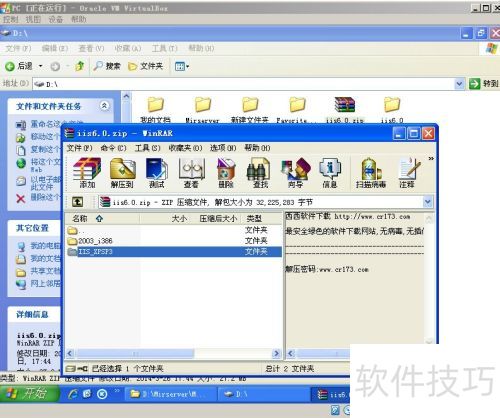Select the New Folder (新建文件夹) icon
This screenshot has height=418, width=500.
point(250,110)
